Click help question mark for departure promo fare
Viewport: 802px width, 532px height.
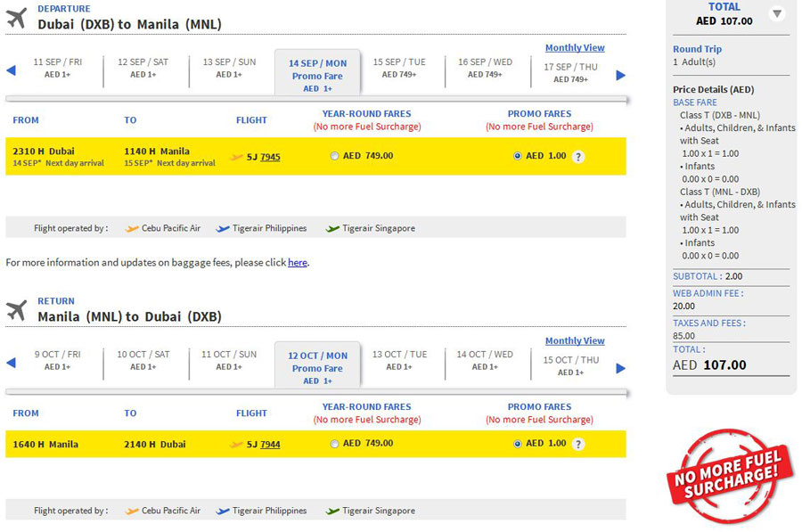(x=578, y=157)
